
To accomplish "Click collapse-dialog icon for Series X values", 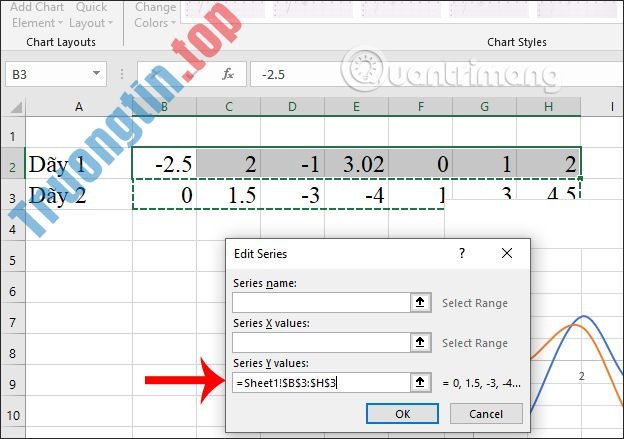I will [x=420, y=342].
